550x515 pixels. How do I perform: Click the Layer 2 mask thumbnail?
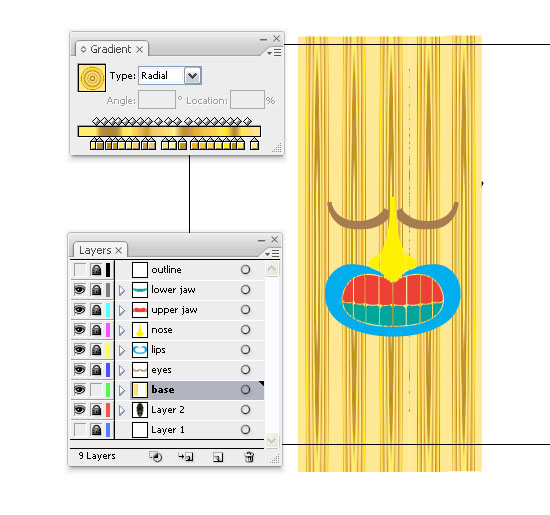tap(140, 410)
